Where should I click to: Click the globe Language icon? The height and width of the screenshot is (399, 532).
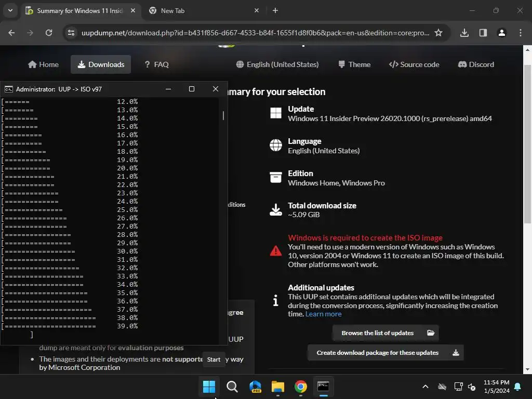click(275, 145)
